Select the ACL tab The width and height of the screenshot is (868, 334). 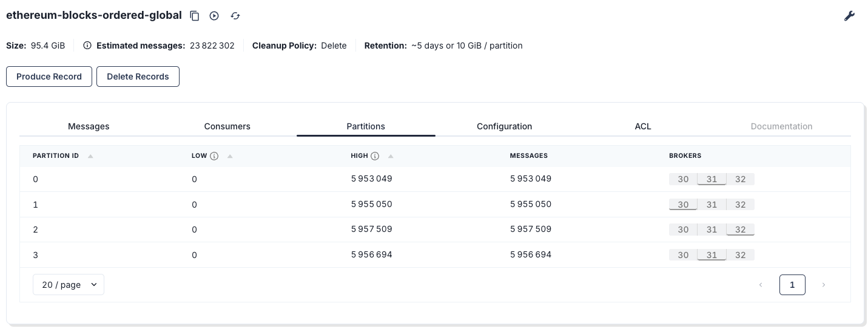pos(642,126)
